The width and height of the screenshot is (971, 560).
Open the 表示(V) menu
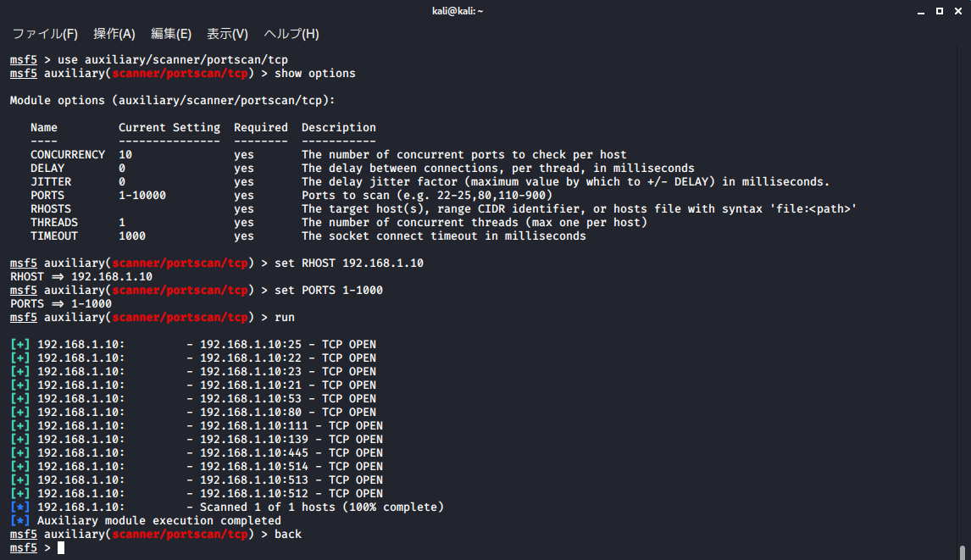click(227, 34)
